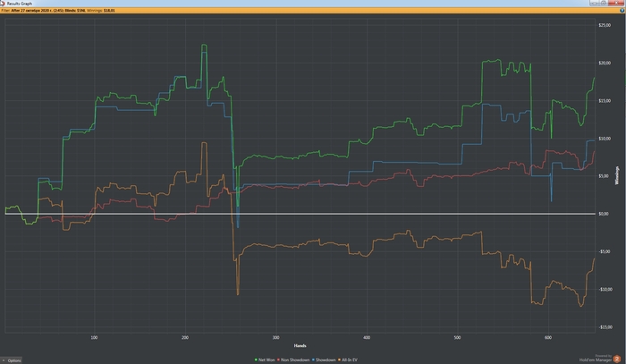
Task: Click the help icon in the filter bar
Action: pos(622,11)
